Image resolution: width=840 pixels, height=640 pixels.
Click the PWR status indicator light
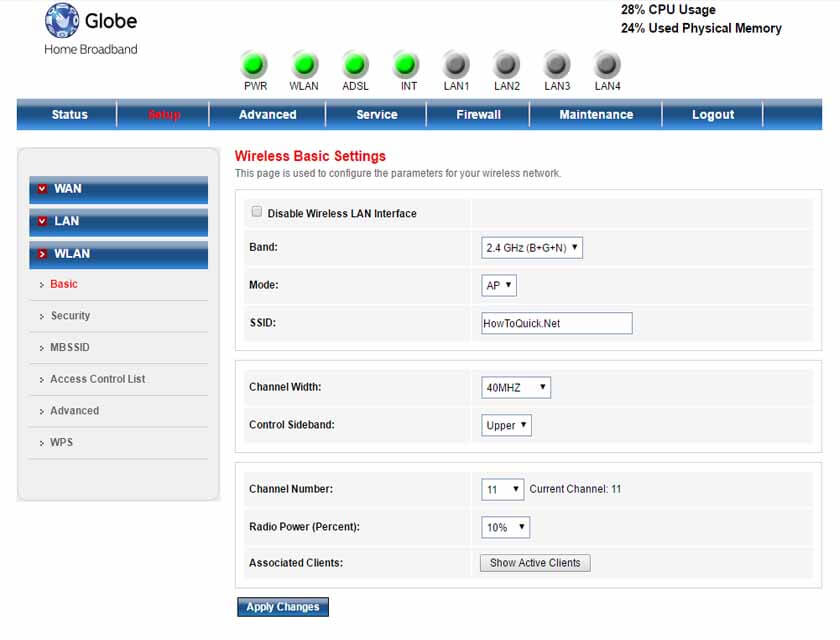(254, 59)
